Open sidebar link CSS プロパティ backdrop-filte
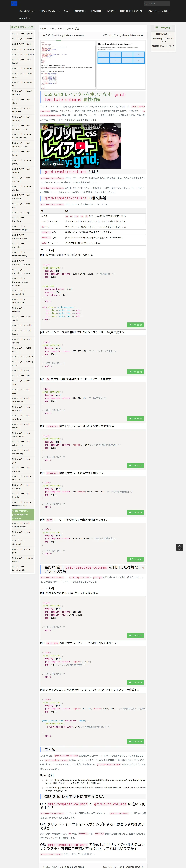Image resolution: width=186 pixels, height=868 pixels. click(23, 568)
